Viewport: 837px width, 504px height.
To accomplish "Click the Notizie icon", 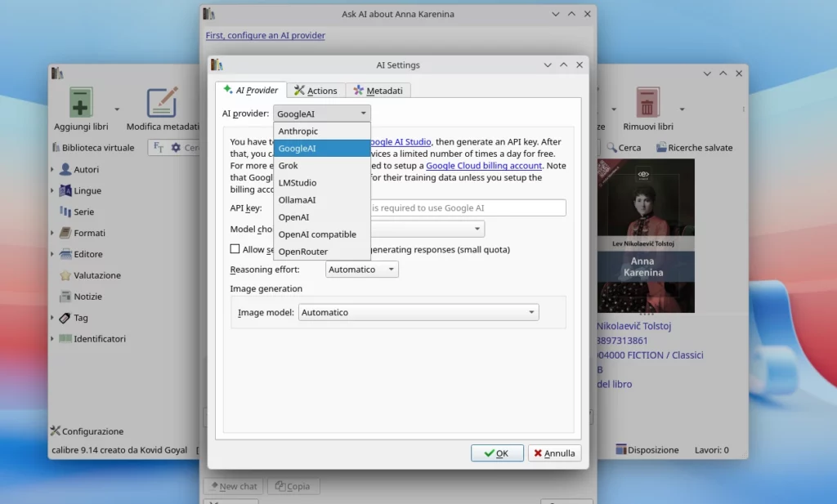I will tap(65, 296).
